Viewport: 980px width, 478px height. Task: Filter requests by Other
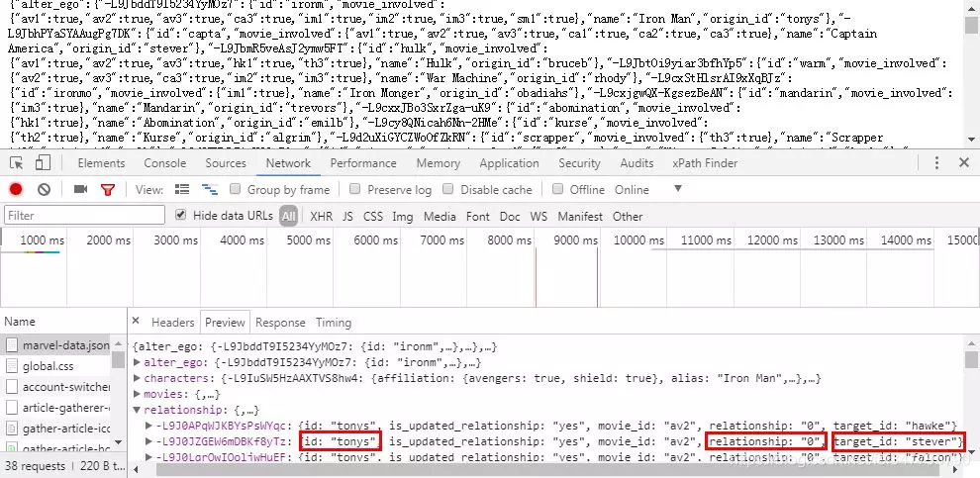(628, 216)
